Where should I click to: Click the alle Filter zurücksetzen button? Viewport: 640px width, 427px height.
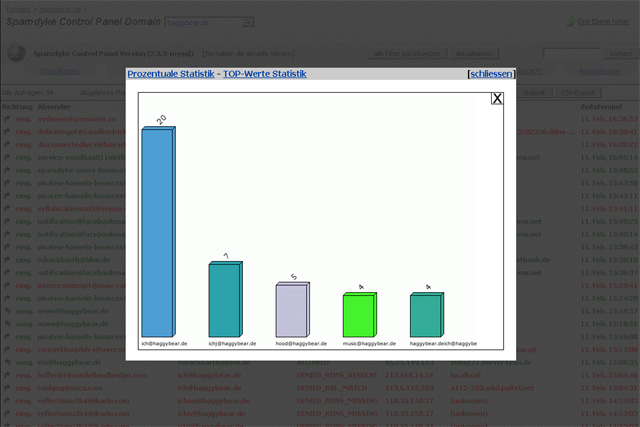407,53
